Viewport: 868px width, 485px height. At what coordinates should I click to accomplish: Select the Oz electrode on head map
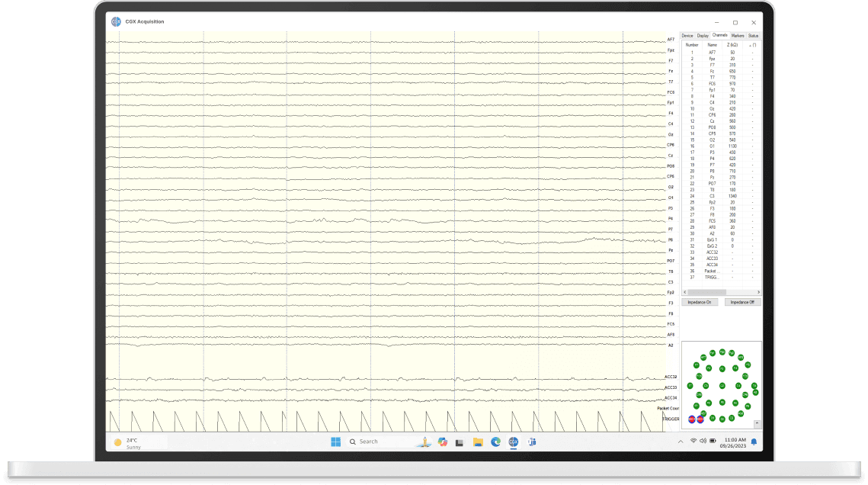(x=722, y=419)
